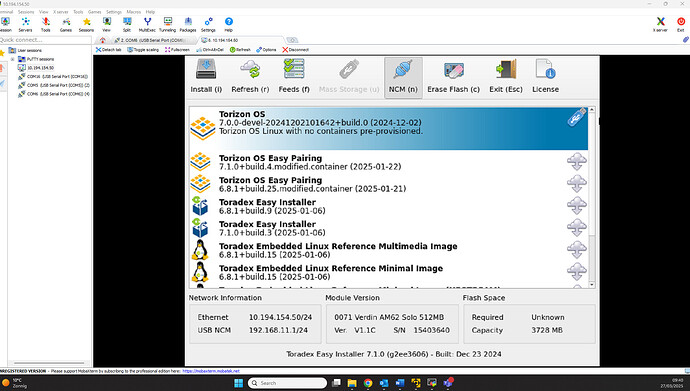Click the taskbar Search box
Image resolution: width=690 pixels, height=391 pixels.
[287, 383]
